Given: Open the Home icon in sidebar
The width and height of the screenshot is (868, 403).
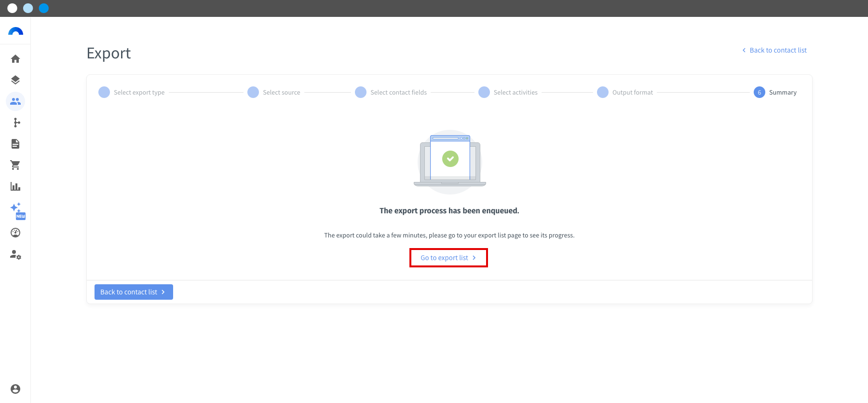Looking at the screenshot, I should [x=15, y=59].
